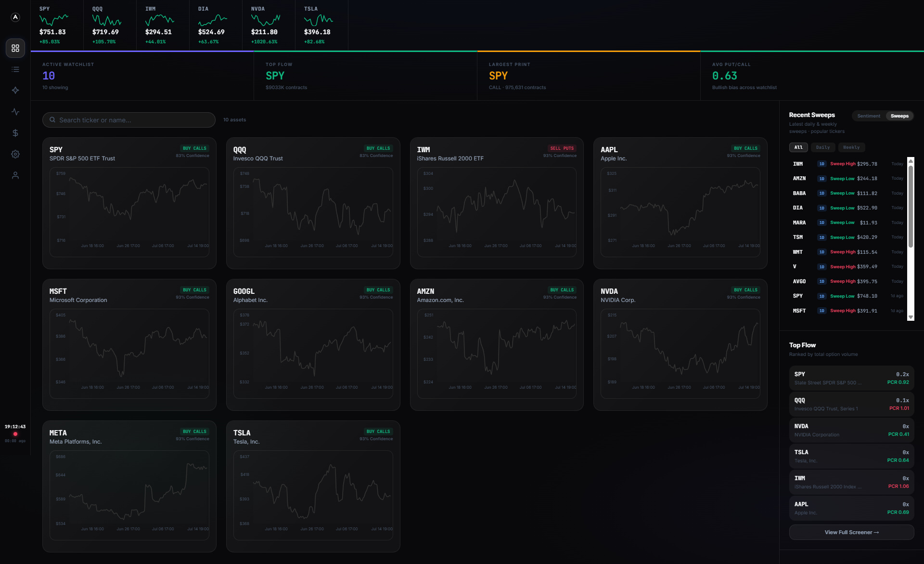924x564 pixels.
Task: Click the Recent Sweeps scrollbar thumb
Action: (x=911, y=207)
